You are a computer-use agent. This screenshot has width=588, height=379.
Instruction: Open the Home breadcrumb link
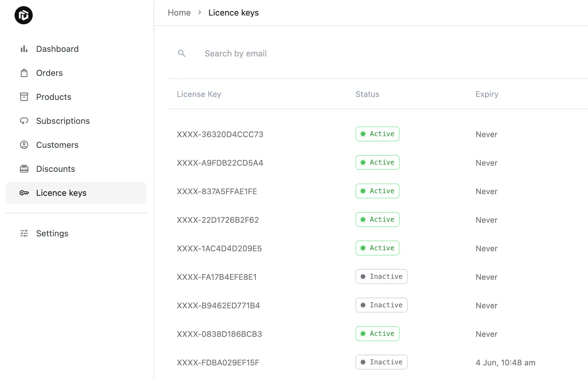179,12
